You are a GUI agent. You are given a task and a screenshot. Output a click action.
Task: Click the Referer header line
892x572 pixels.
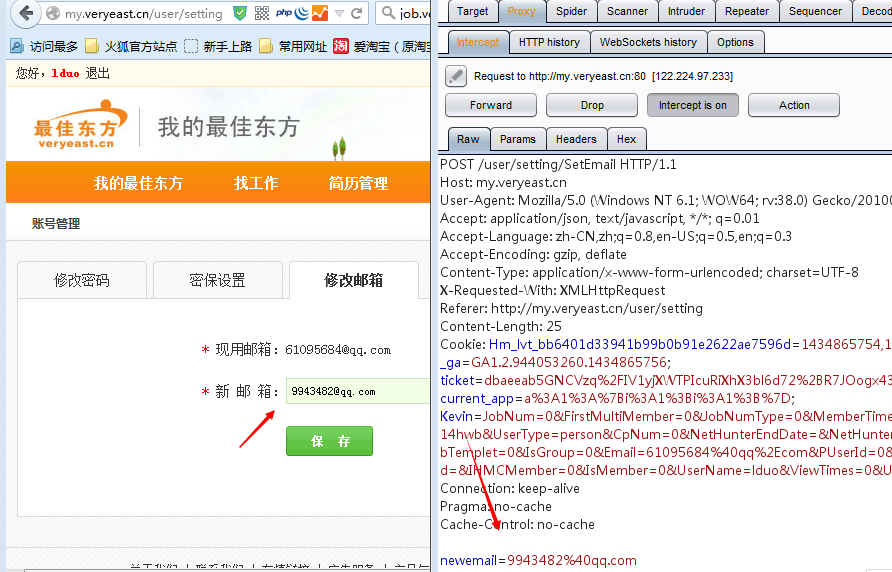[571, 308]
